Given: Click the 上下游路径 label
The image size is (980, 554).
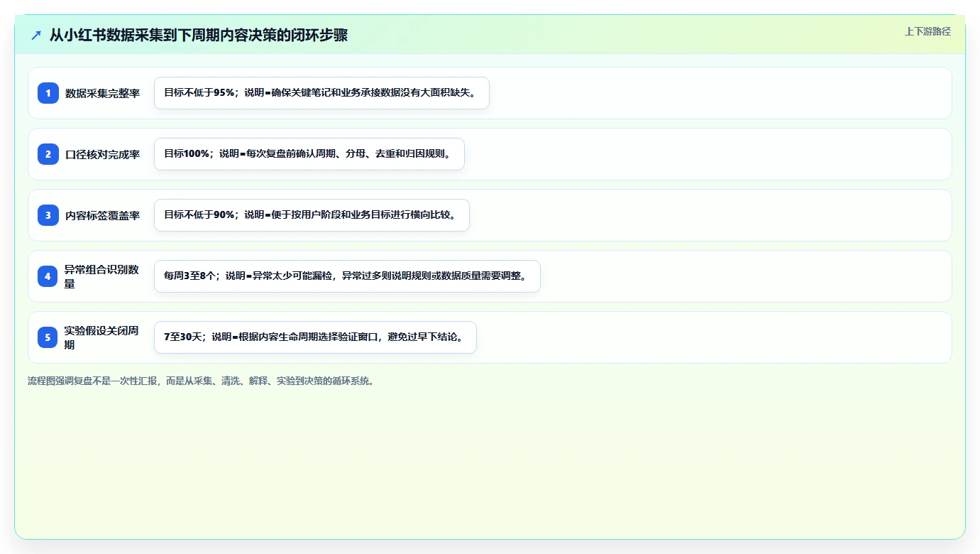Looking at the screenshot, I should [x=927, y=31].
